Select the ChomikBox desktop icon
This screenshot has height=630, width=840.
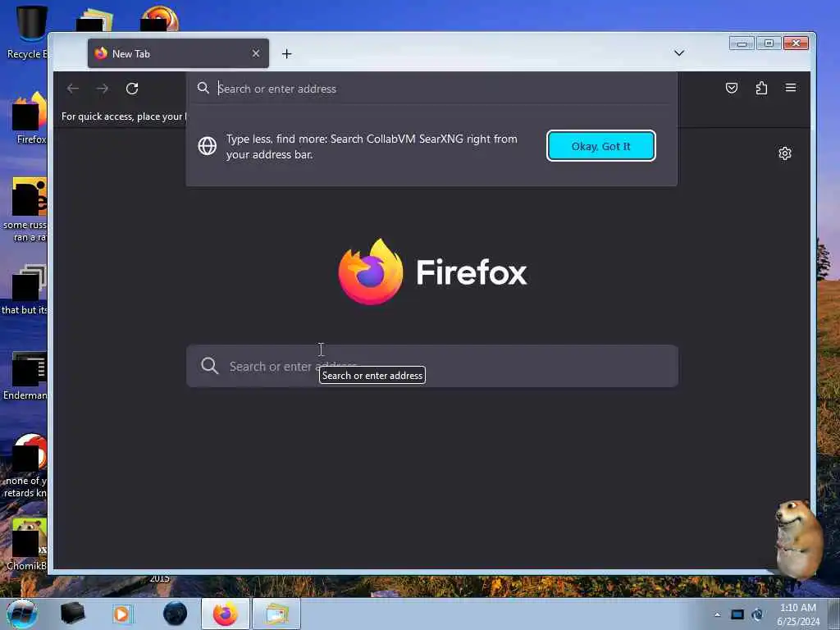pyautogui.click(x=27, y=545)
